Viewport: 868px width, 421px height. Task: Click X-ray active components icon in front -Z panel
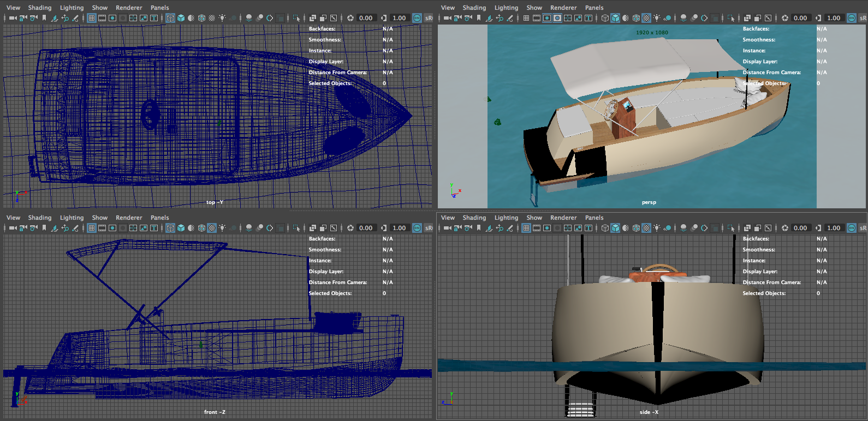(323, 228)
